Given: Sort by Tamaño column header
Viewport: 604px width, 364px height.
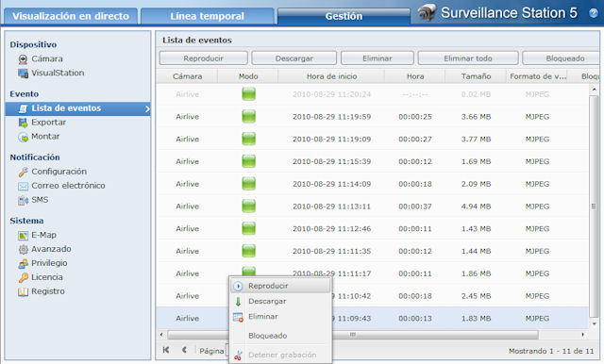Looking at the screenshot, I should point(476,76).
